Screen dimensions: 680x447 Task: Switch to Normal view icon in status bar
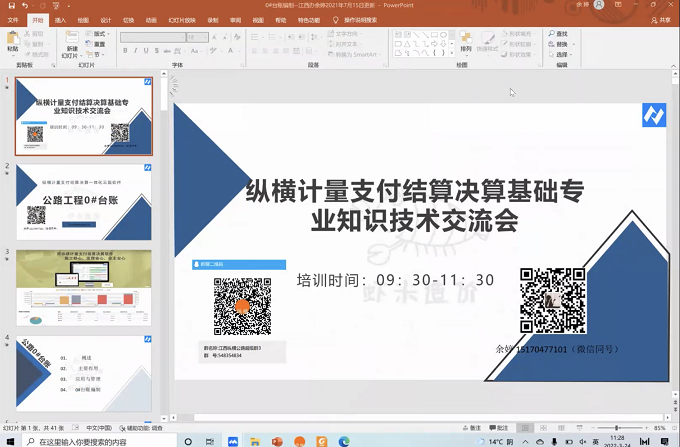point(525,428)
